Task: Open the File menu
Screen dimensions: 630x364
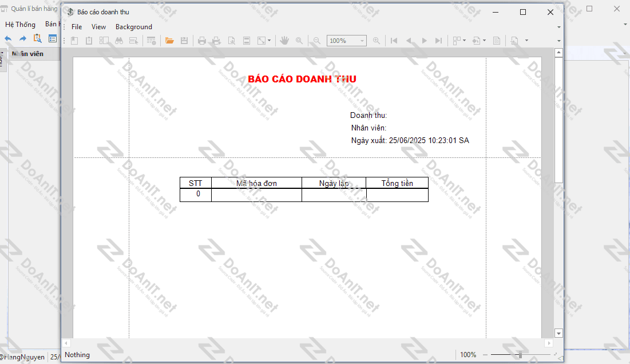Action: pyautogui.click(x=77, y=27)
